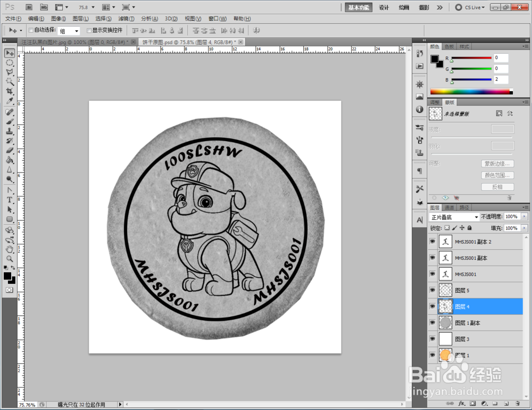The height and width of the screenshot is (410, 532).
Task: Open the 图层(L) menu
Action: pyautogui.click(x=81, y=19)
